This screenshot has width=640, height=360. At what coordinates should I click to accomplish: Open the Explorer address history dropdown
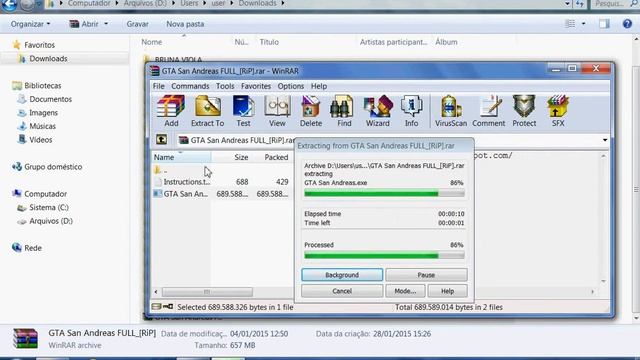click(567, 4)
